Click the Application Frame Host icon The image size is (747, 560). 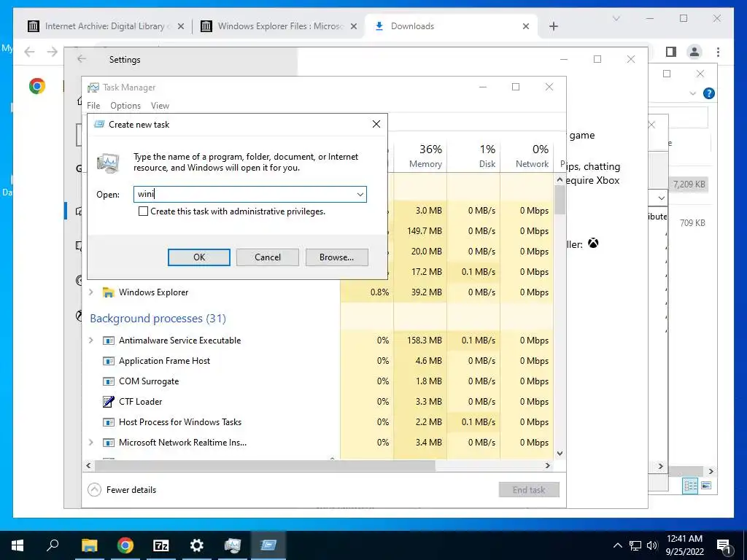[x=109, y=361]
